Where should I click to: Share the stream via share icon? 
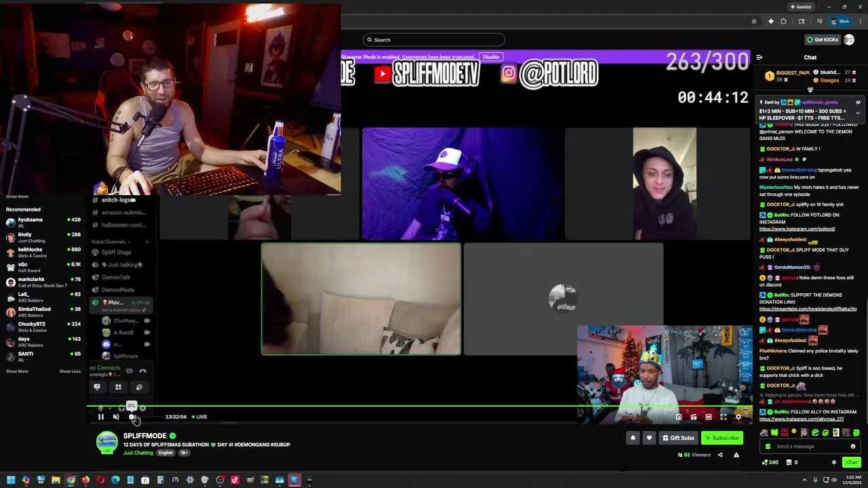(720, 455)
